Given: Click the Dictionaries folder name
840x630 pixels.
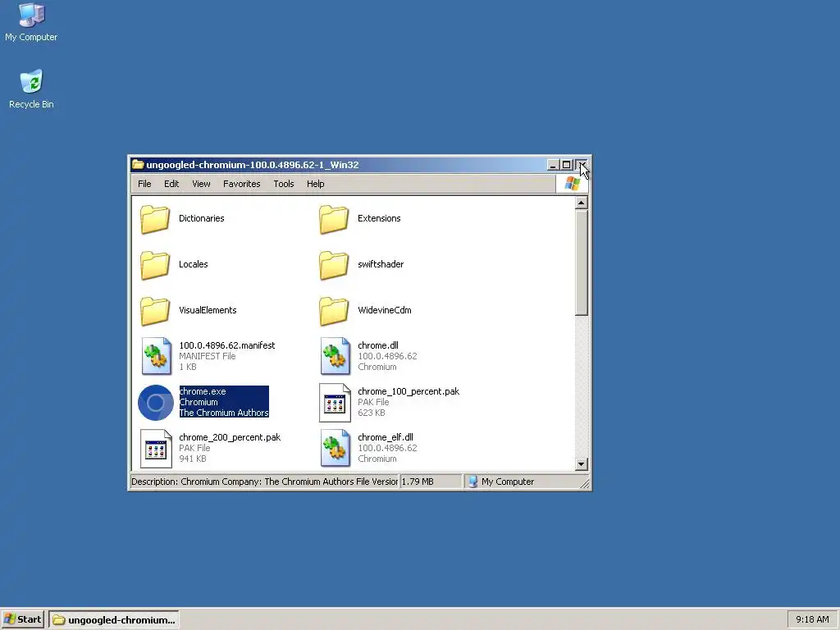Looking at the screenshot, I should coord(202,218).
